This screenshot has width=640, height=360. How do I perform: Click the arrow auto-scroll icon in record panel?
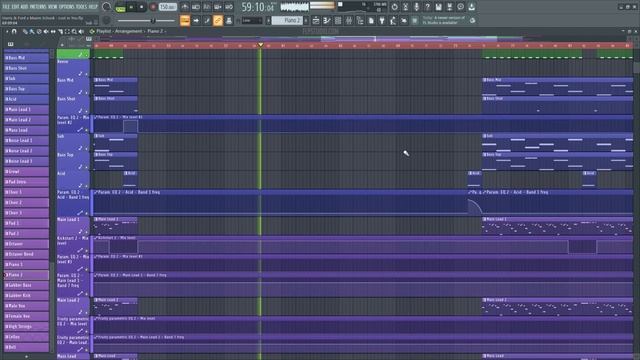point(196,20)
